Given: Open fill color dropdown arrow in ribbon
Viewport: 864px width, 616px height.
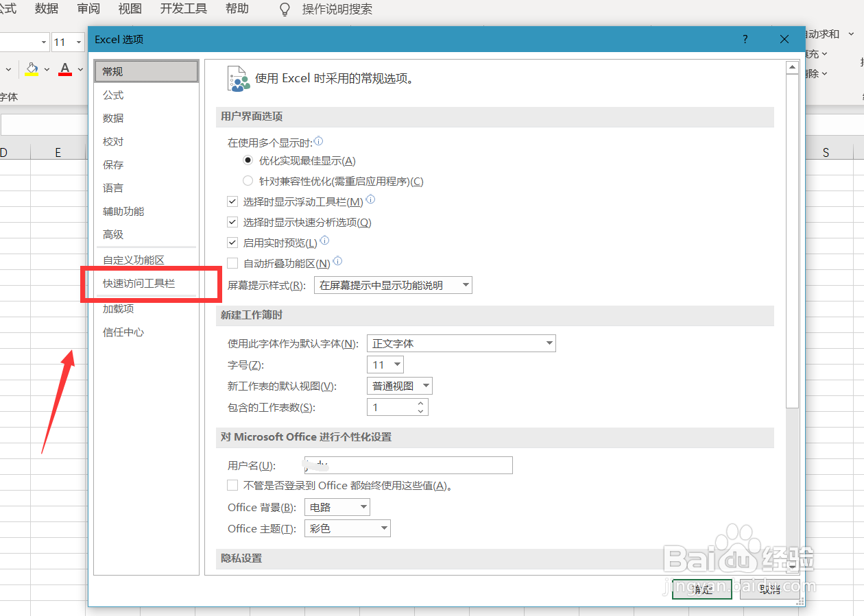Looking at the screenshot, I should tap(47, 69).
